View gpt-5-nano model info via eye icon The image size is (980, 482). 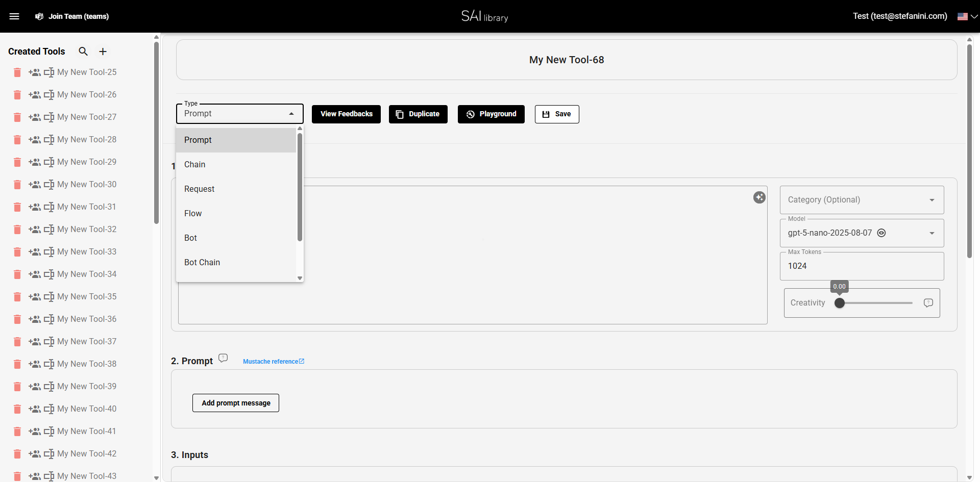point(881,233)
